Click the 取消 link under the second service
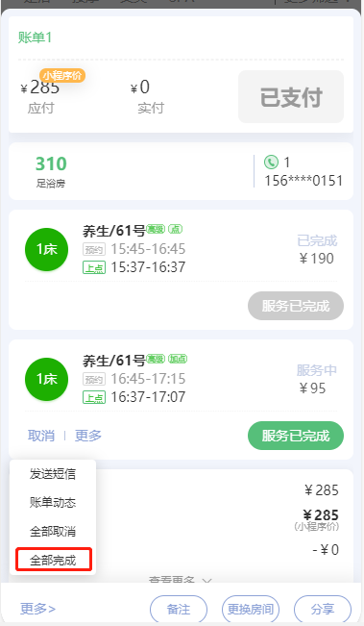Image resolution: width=364 pixels, height=626 pixels. [41, 436]
